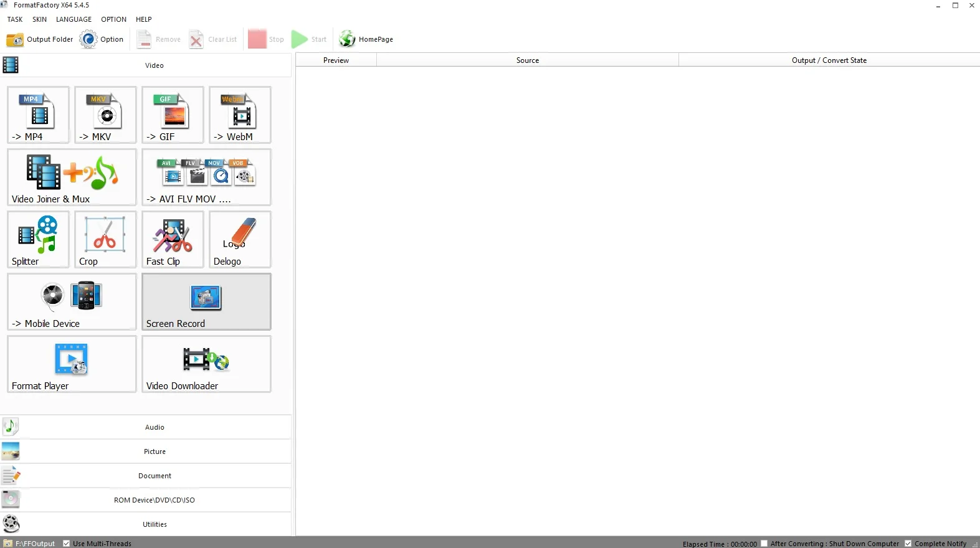The width and height of the screenshot is (980, 548).
Task: Open the TASK menu
Action: pyautogui.click(x=15, y=19)
